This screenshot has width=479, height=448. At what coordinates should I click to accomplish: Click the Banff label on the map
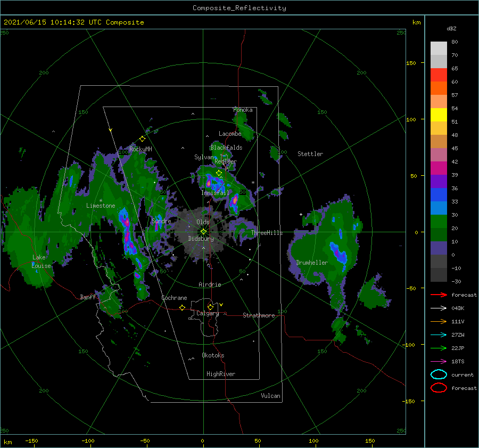[88, 297]
